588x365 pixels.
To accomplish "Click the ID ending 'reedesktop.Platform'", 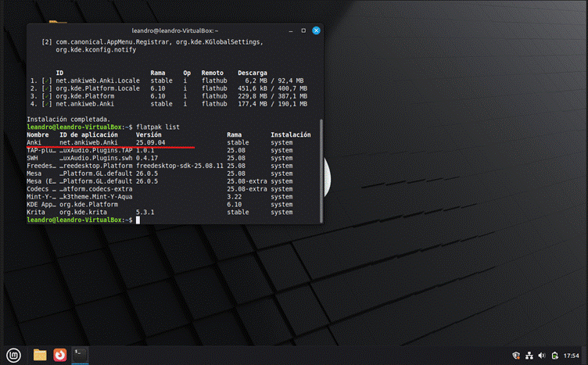I will click(x=96, y=166).
